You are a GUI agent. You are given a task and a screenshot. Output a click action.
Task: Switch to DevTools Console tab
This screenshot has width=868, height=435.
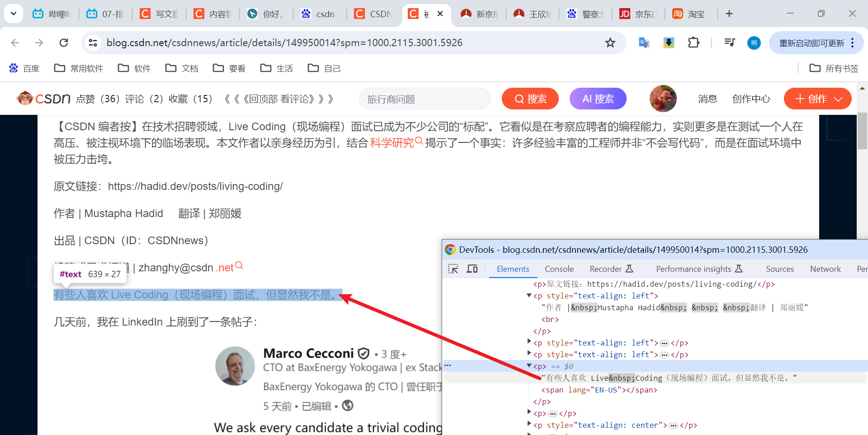[x=559, y=269]
